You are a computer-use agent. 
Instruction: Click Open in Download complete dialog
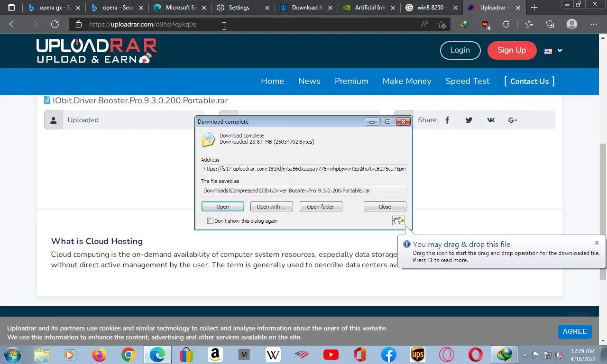222,207
